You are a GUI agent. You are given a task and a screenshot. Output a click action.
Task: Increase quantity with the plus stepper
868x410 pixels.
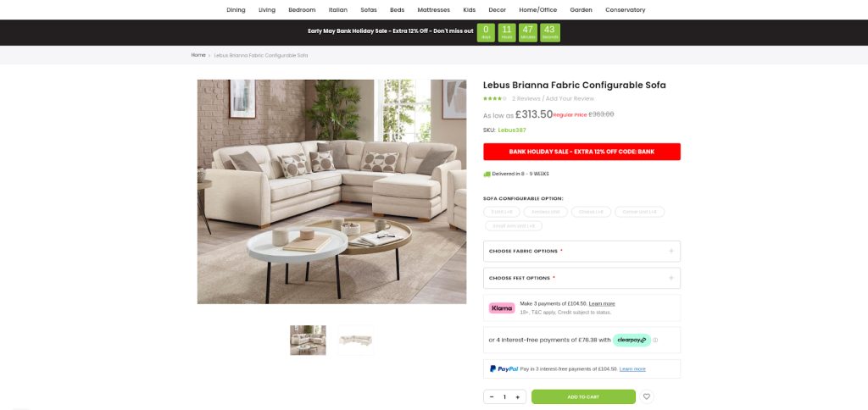[x=518, y=396]
